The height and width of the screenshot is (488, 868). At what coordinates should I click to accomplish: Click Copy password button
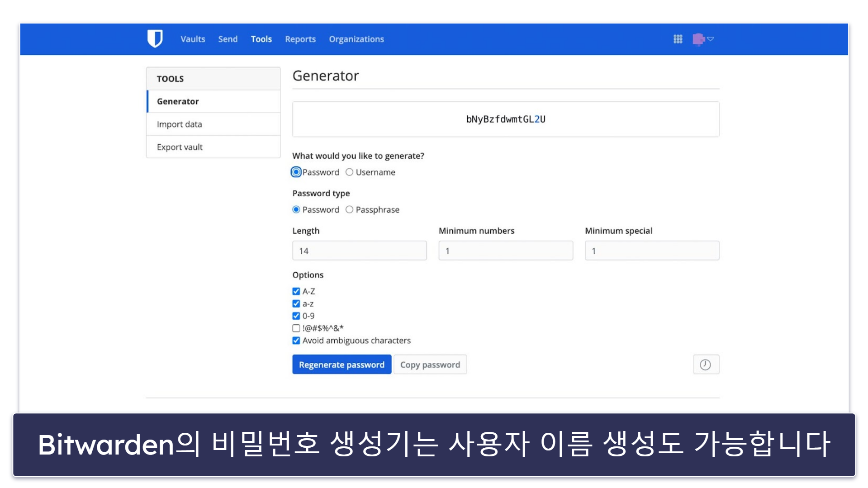click(x=430, y=365)
